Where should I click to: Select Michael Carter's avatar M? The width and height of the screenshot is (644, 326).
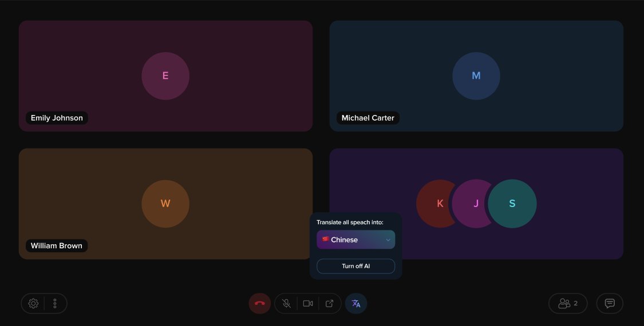(476, 76)
